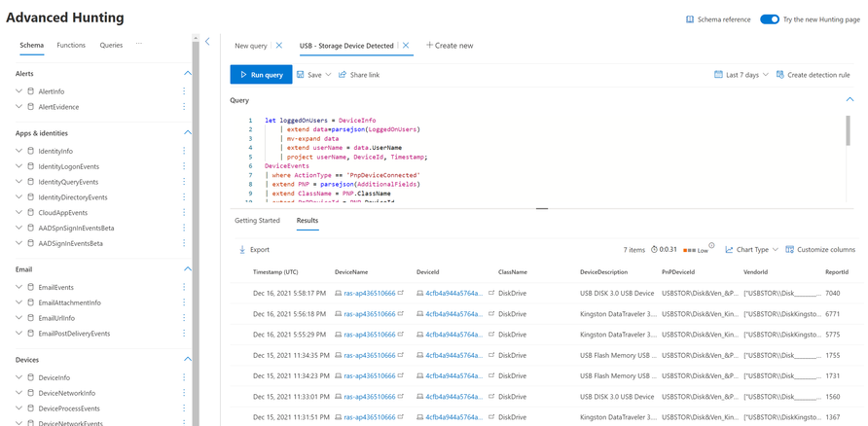
Task: Select the EmailPostDeliveryEvents table
Action: (74, 334)
